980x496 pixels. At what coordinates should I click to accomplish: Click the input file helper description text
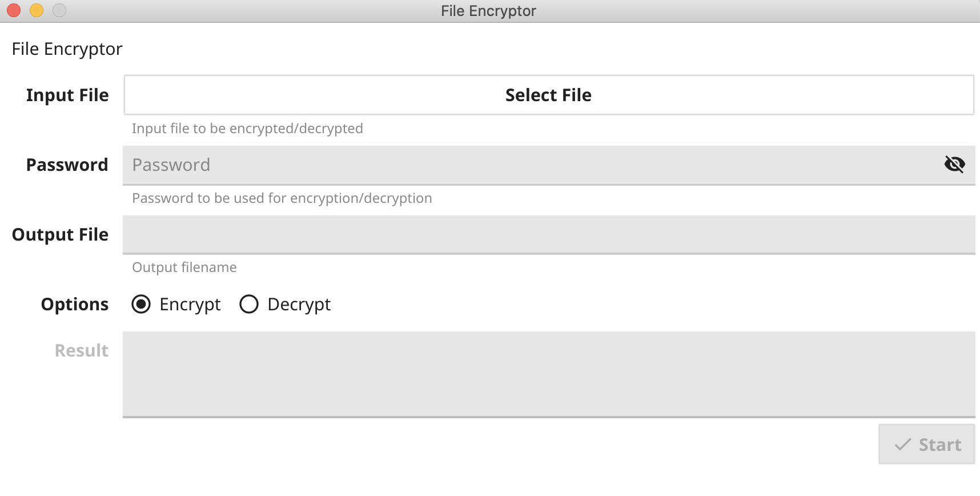[x=247, y=129]
